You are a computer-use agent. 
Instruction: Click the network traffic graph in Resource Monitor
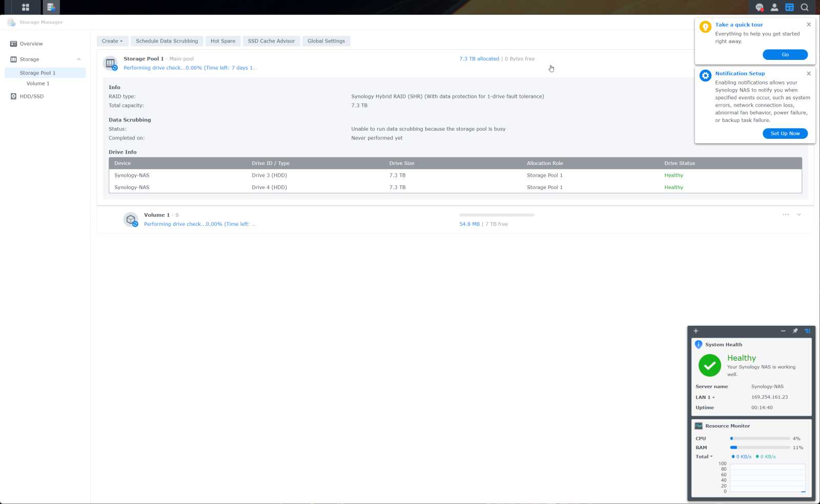click(768, 478)
